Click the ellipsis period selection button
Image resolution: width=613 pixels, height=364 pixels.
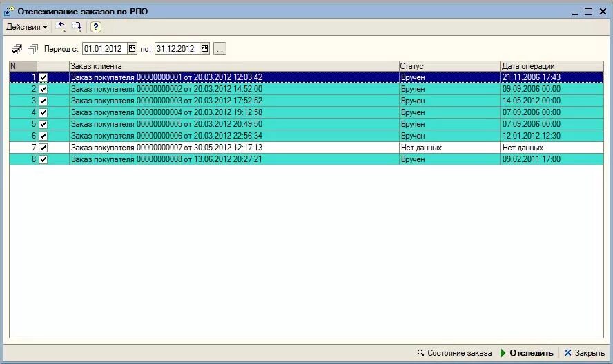(x=220, y=49)
